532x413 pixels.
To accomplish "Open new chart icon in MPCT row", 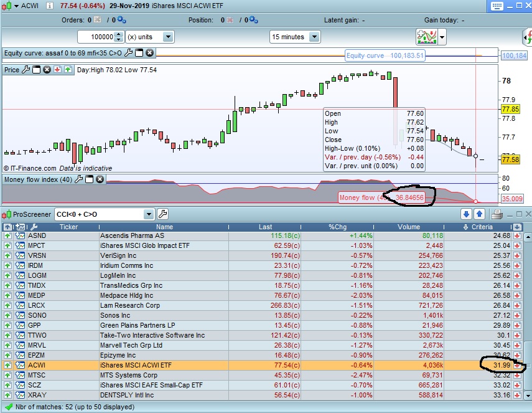I will pyautogui.click(x=20, y=245).
